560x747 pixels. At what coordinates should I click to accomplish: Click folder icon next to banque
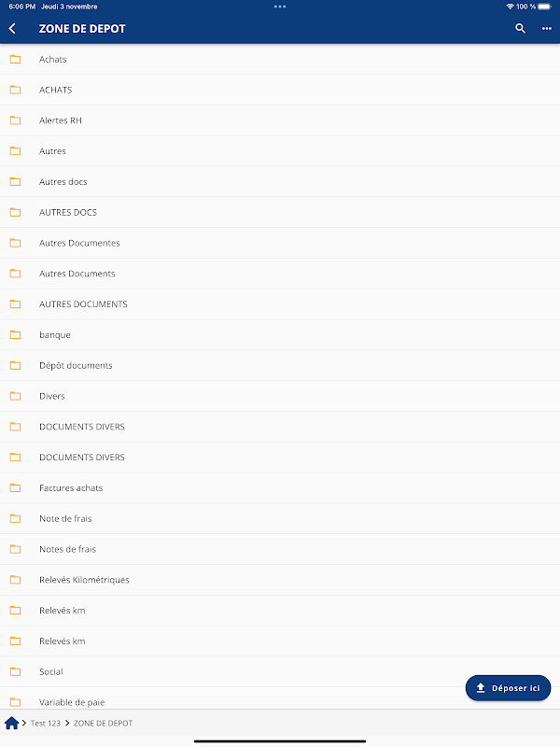tap(15, 335)
